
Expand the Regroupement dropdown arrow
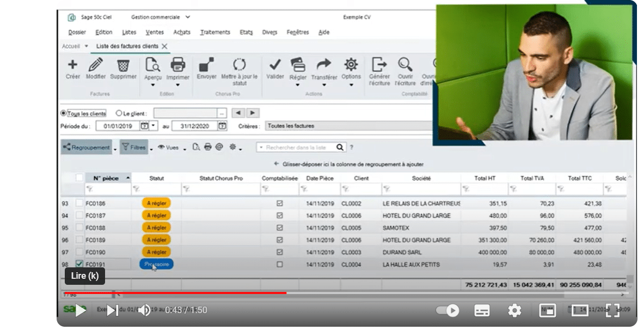(115, 148)
